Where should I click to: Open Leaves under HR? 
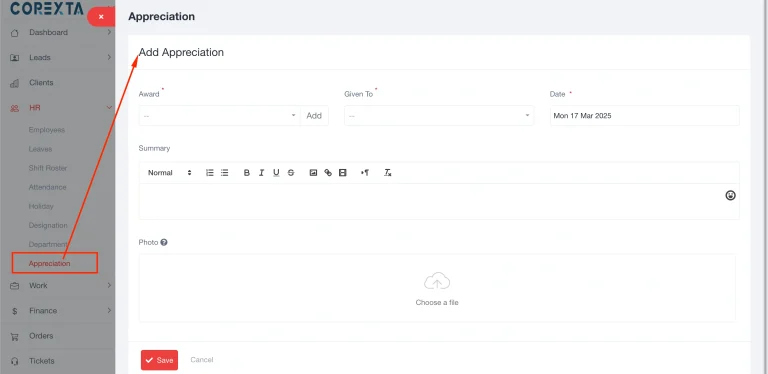tap(40, 149)
